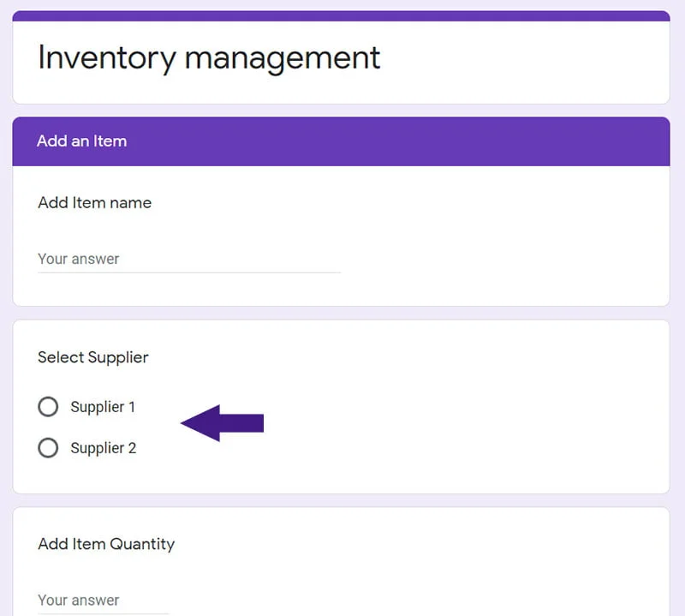Screen dimensions: 685x616
Task: Select the Supplier 1 radio button
Action: [x=48, y=407]
